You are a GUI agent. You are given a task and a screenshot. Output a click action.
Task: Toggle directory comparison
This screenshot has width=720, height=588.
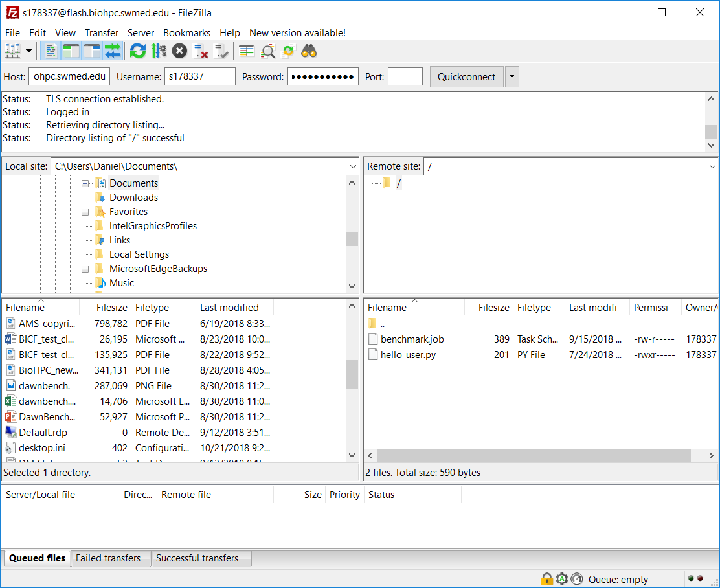click(x=267, y=51)
